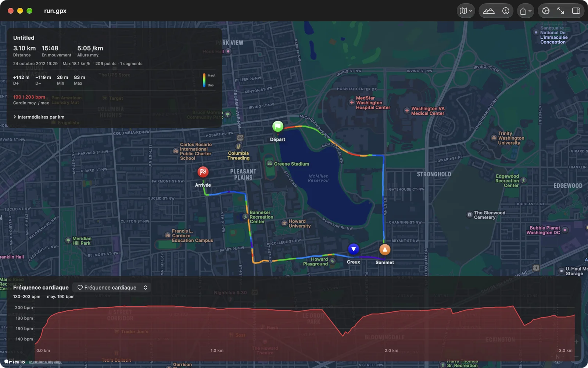Click the MedStar Washington Hospital Center pin
The width and height of the screenshot is (588, 368).
point(352,102)
